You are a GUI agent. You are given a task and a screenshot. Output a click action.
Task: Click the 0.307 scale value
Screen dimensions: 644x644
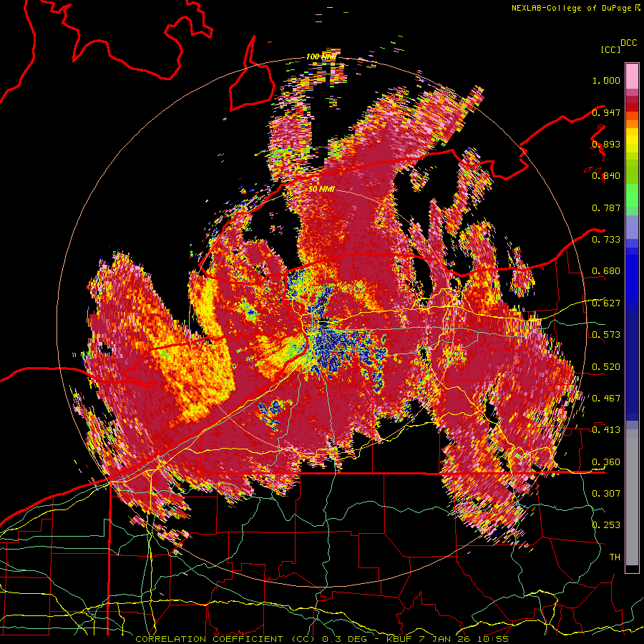(606, 493)
